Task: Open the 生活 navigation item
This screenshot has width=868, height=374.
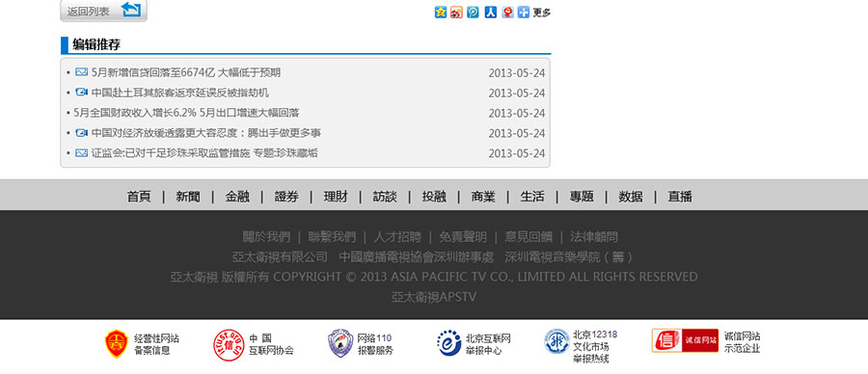Action: [532, 197]
